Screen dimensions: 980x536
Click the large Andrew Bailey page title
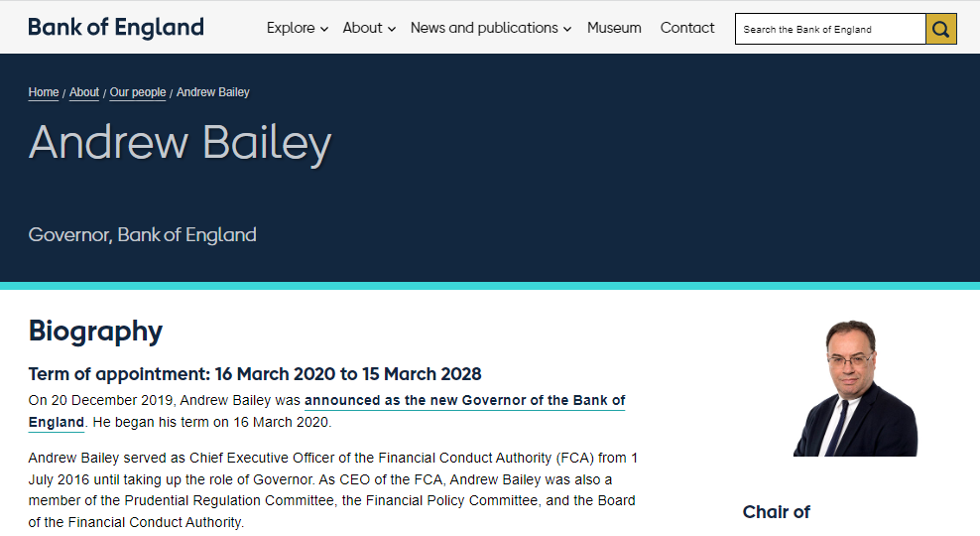coord(180,142)
